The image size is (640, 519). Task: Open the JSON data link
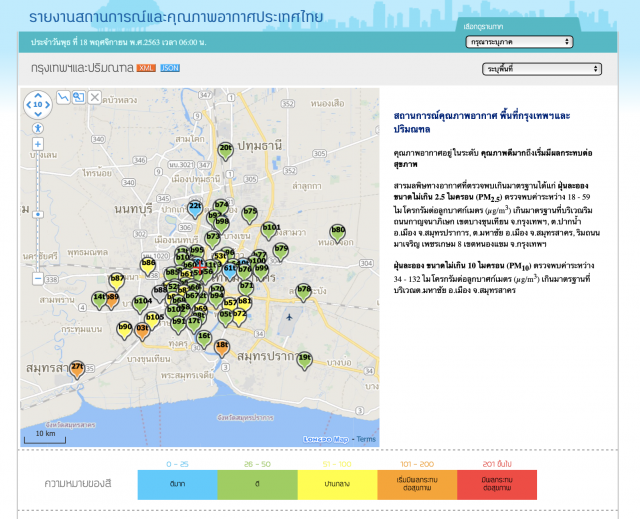coord(170,68)
